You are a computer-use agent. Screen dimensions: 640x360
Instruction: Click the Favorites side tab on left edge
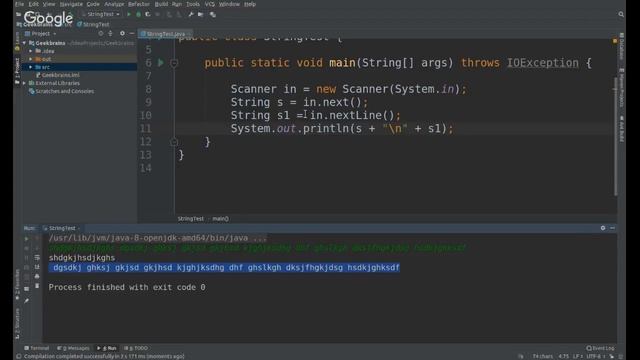point(18,284)
